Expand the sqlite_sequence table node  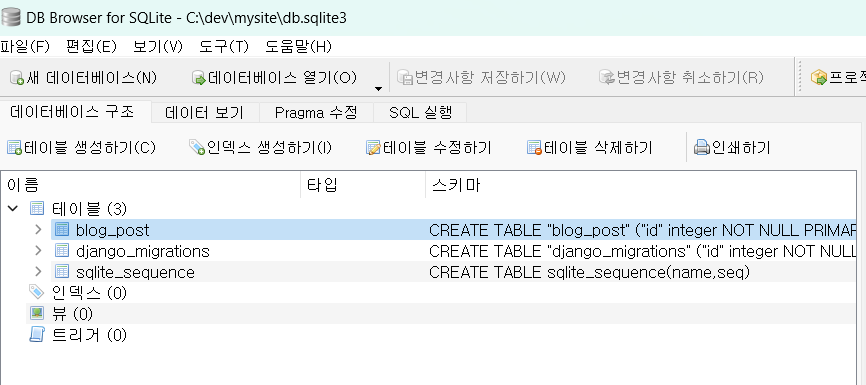(x=38, y=271)
